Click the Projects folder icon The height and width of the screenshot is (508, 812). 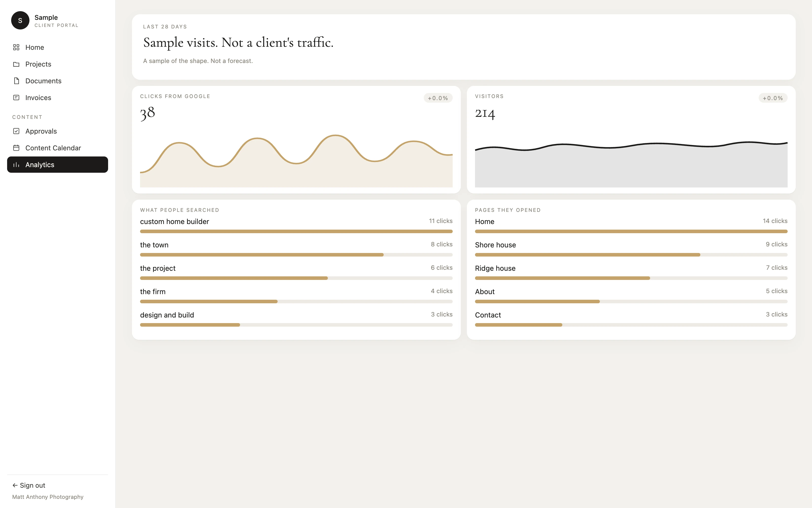click(x=16, y=64)
